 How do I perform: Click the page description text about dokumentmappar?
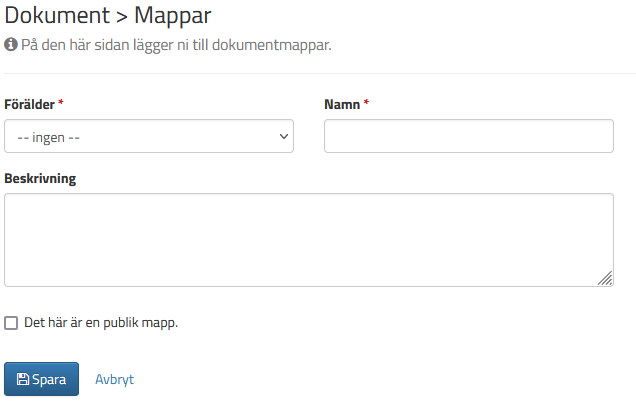175,45
